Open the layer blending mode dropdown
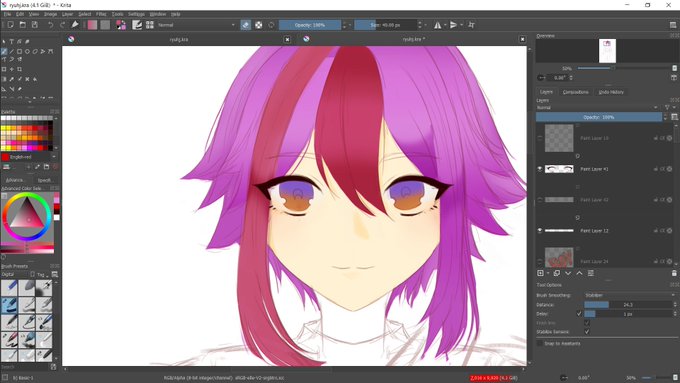 tap(597, 108)
